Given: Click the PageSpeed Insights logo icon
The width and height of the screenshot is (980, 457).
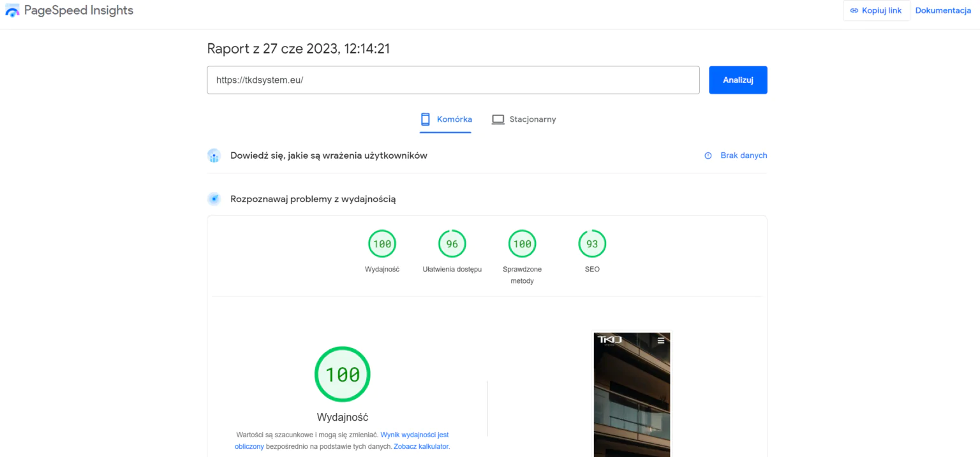Looking at the screenshot, I should point(12,11).
